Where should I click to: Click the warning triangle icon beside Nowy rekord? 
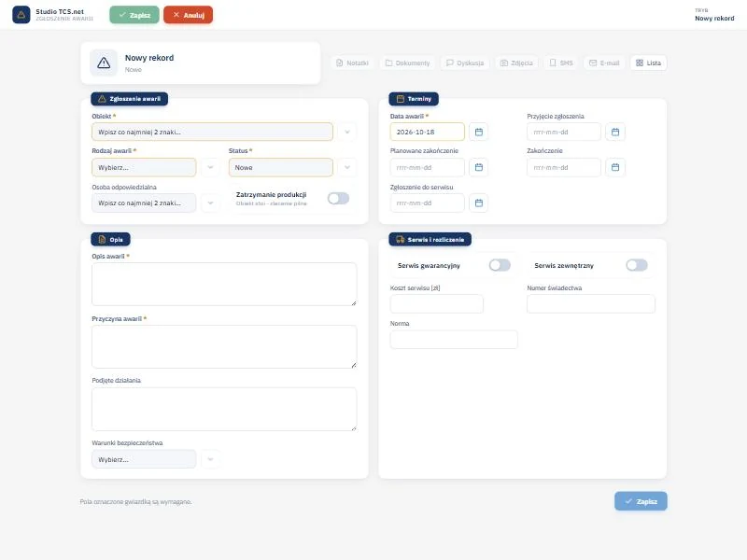pos(104,63)
